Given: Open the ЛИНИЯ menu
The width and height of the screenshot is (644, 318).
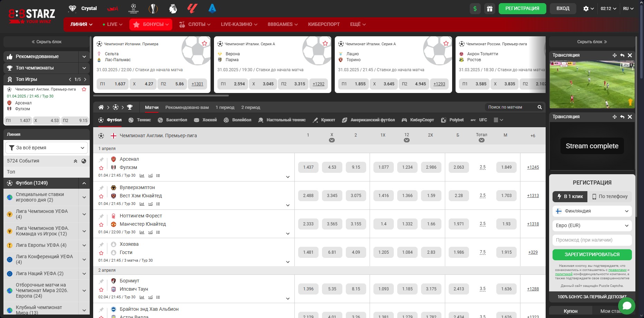Looking at the screenshot, I should click(81, 24).
